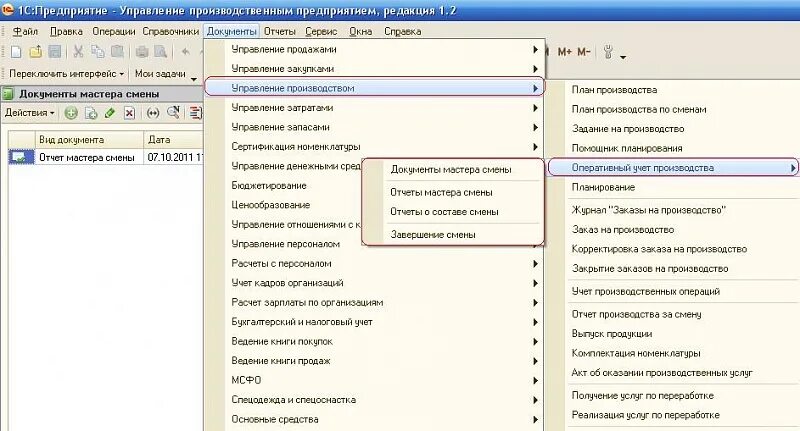Click the Дата column header
This screenshot has width=800, height=431.
click(x=173, y=139)
